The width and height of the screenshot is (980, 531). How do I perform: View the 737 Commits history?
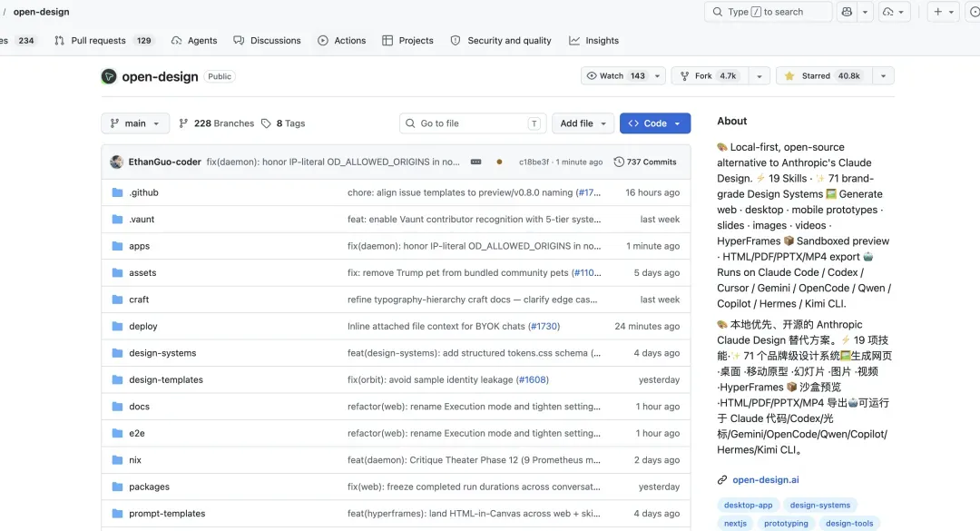pyautogui.click(x=645, y=162)
